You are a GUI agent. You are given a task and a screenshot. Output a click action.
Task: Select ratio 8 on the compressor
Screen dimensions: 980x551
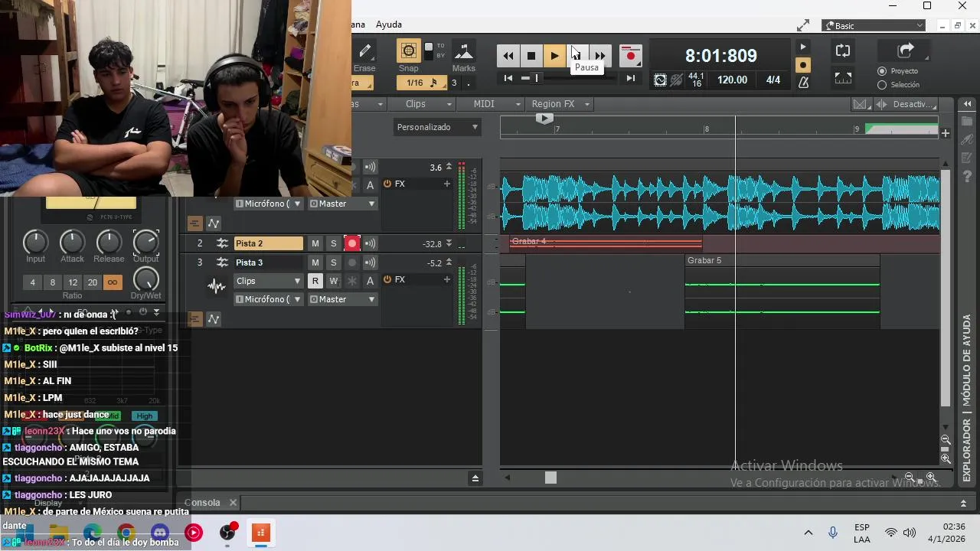click(x=52, y=282)
